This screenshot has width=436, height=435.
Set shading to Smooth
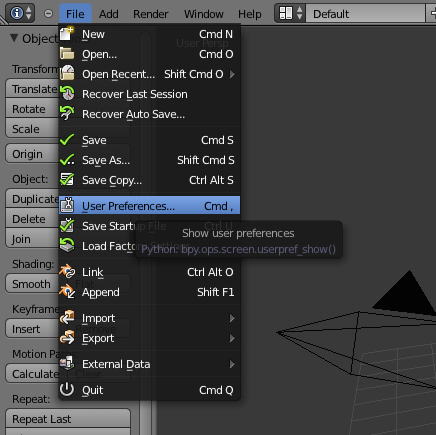click(x=32, y=284)
